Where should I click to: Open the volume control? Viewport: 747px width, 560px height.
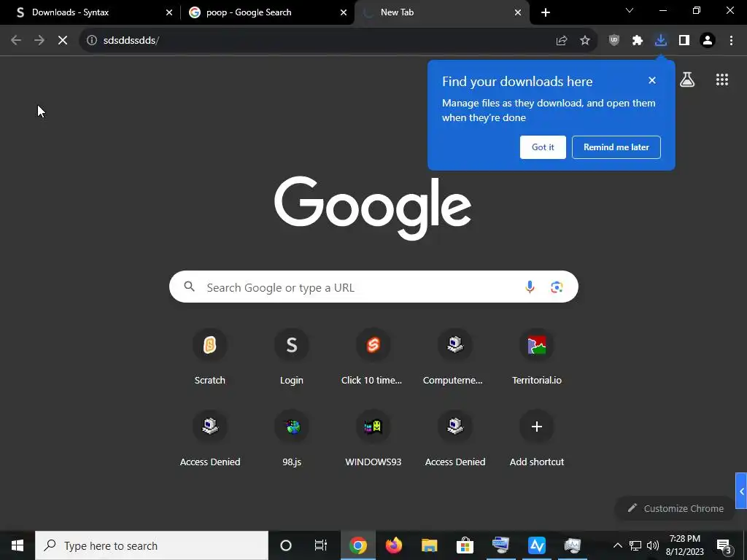[x=653, y=545]
